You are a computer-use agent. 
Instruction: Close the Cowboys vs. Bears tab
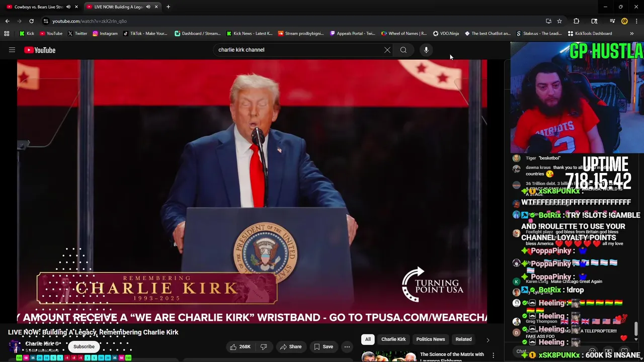click(76, 7)
